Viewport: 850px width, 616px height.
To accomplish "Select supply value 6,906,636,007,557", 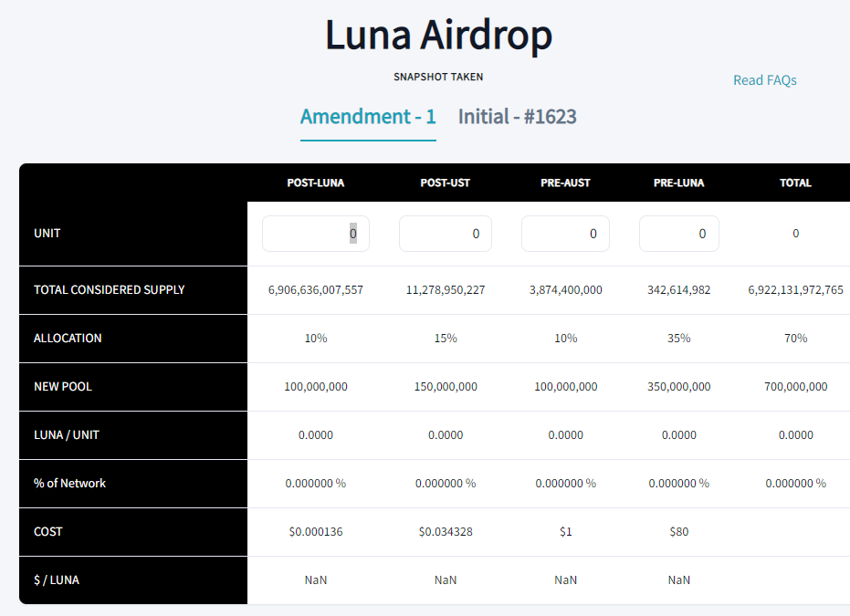I will (x=316, y=290).
